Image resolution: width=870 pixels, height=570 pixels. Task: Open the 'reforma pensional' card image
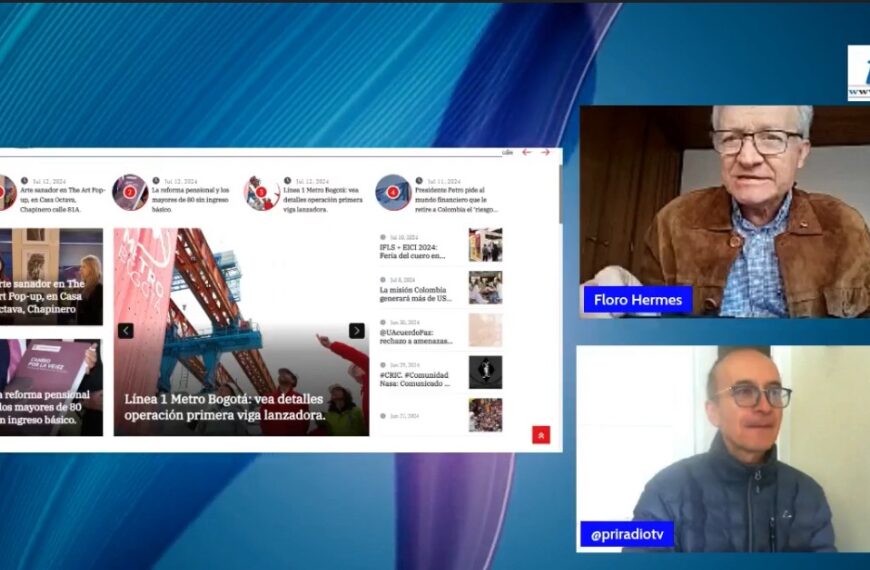pyautogui.click(x=51, y=387)
